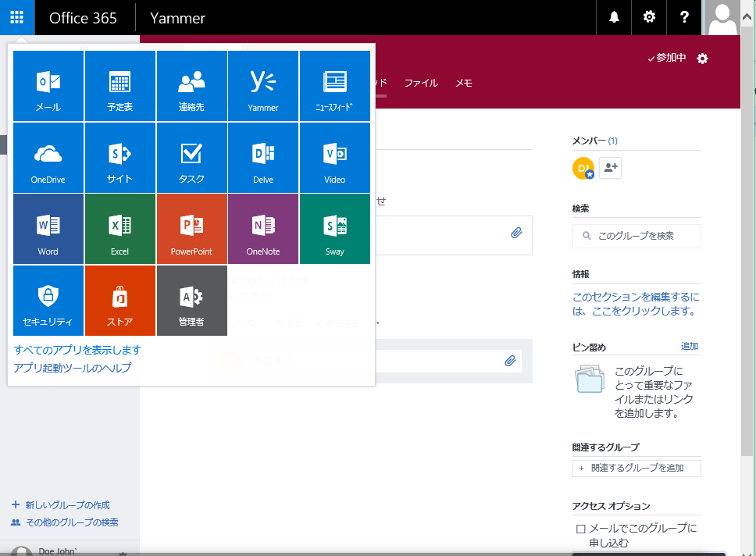
Task: Click the Office 365 title
Action: click(x=83, y=18)
